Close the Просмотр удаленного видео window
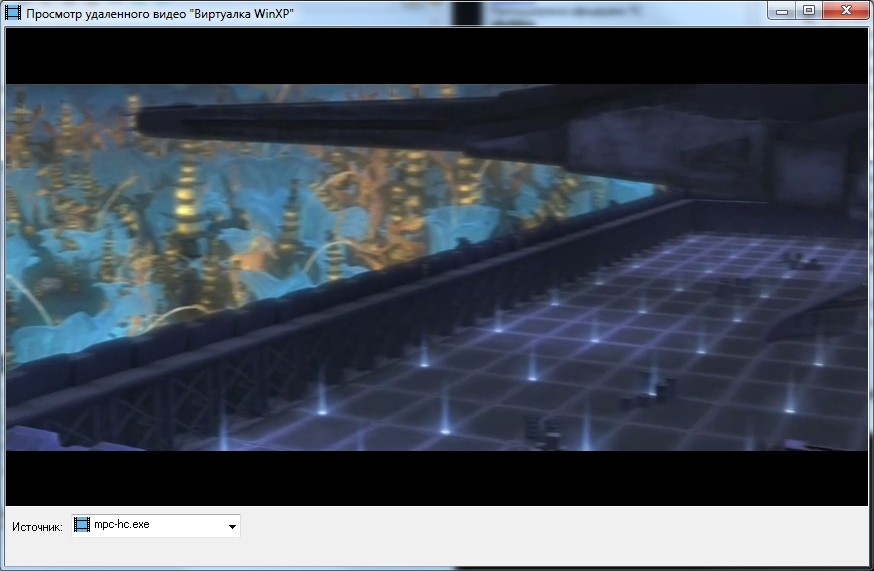This screenshot has width=874, height=571. [844, 11]
